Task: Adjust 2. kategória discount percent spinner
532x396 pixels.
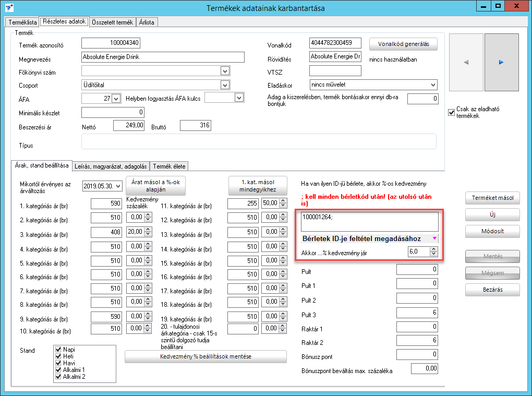Action: (x=148, y=217)
